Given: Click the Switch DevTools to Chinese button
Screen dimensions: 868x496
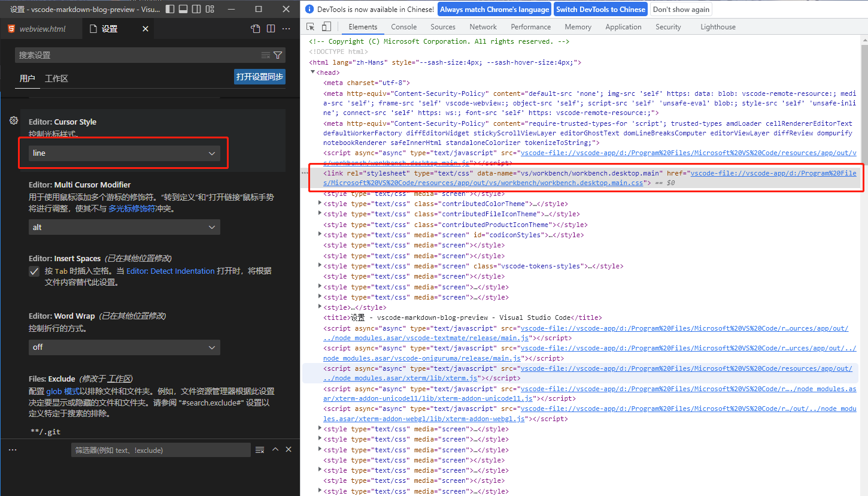Looking at the screenshot, I should pos(600,9).
